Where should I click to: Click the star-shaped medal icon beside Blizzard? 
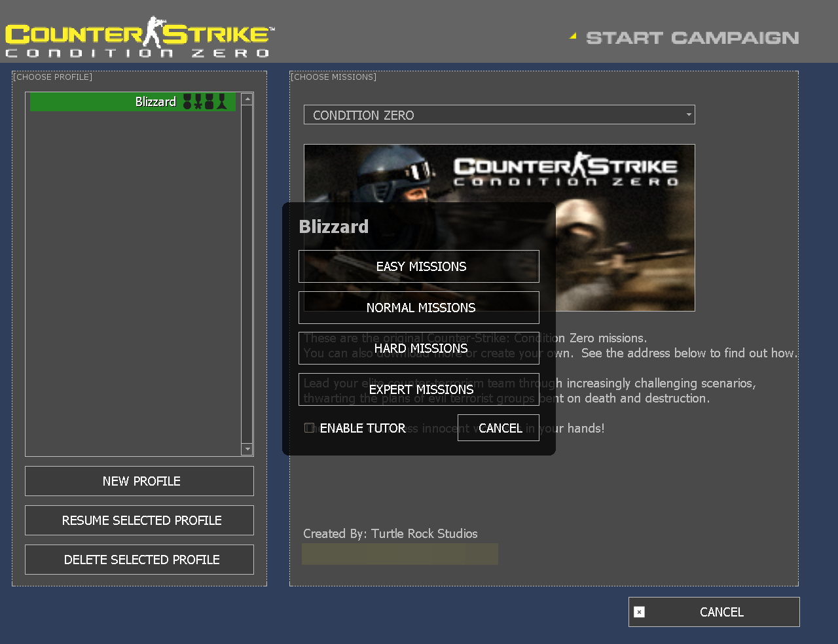click(x=198, y=101)
